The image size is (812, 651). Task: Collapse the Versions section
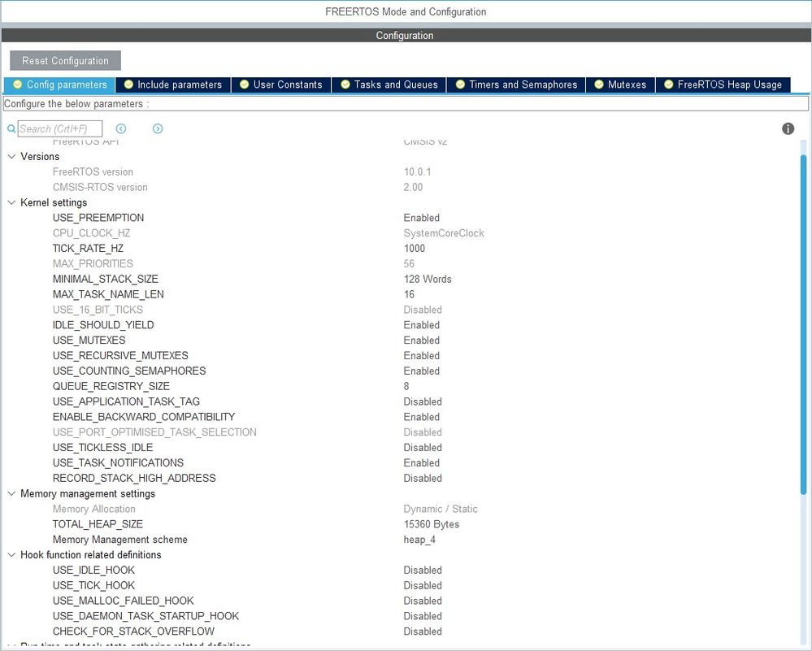pos(11,156)
